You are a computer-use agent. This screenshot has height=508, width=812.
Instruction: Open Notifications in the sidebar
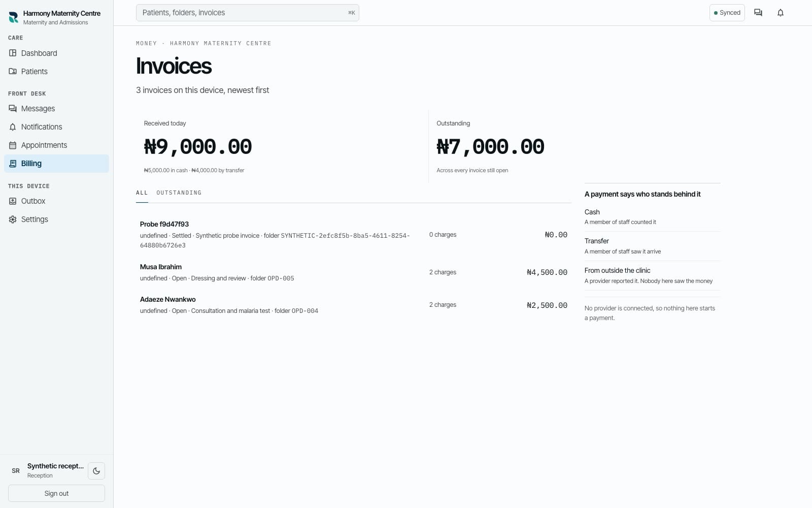pyautogui.click(x=56, y=127)
